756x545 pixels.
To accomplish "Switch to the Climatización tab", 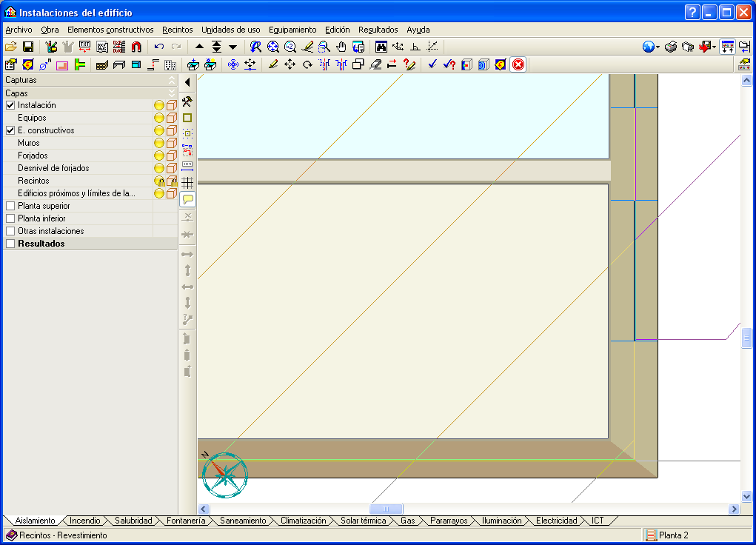I will (x=303, y=521).
